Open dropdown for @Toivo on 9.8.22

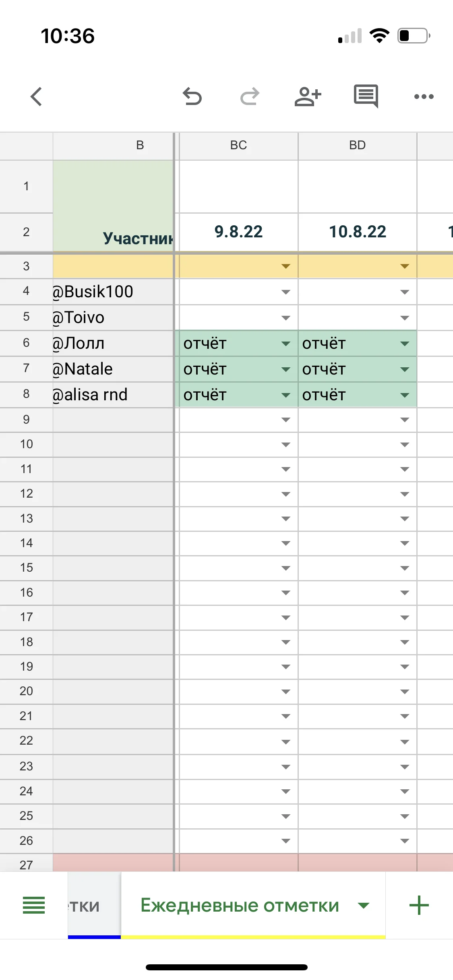tap(286, 318)
